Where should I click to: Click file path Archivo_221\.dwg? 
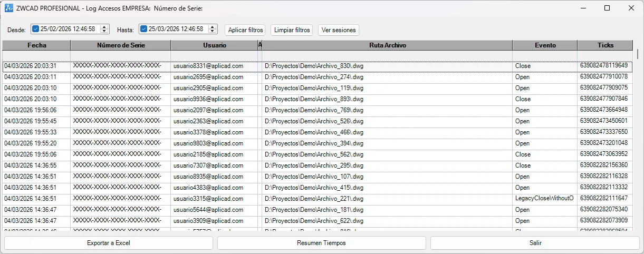tap(314, 199)
